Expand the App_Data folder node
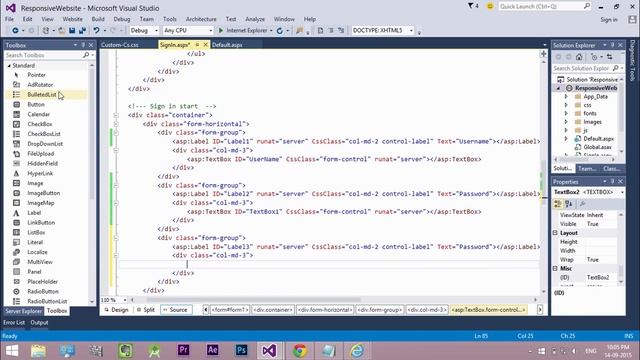The height and width of the screenshot is (360, 640). 566,97
